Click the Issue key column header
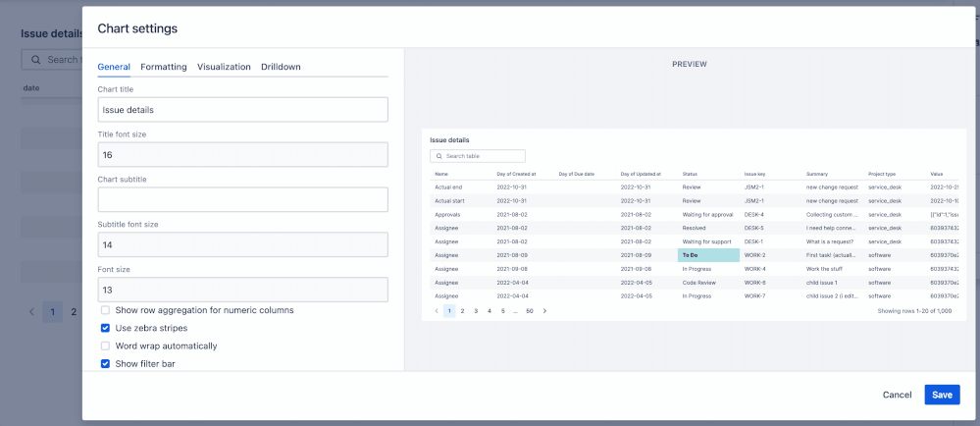The width and height of the screenshot is (980, 426). click(x=753, y=174)
